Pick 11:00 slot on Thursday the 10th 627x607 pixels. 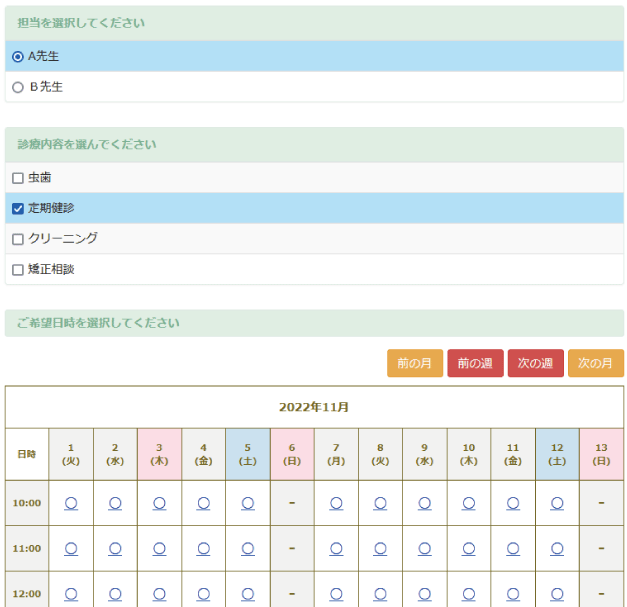click(469, 548)
